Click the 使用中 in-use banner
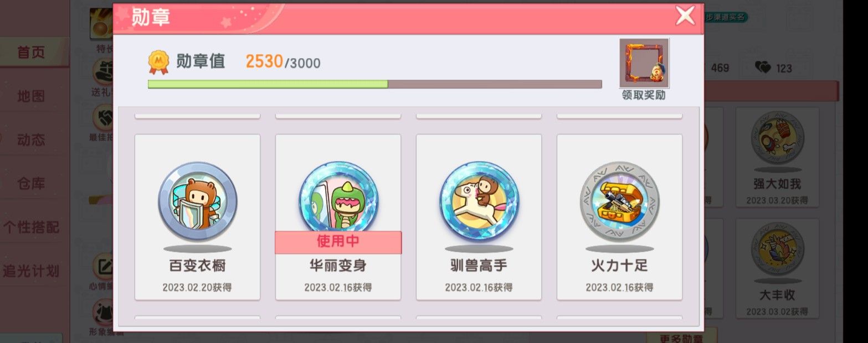 pyautogui.click(x=338, y=242)
